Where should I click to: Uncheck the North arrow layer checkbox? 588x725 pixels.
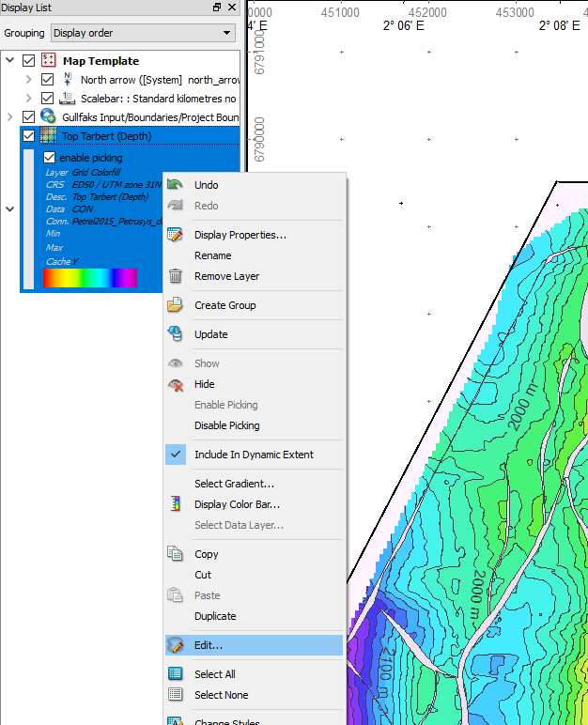[48, 80]
